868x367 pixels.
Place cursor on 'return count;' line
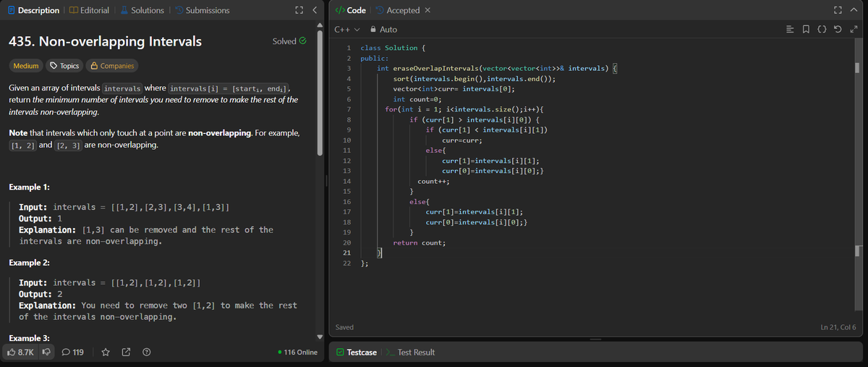coord(420,242)
